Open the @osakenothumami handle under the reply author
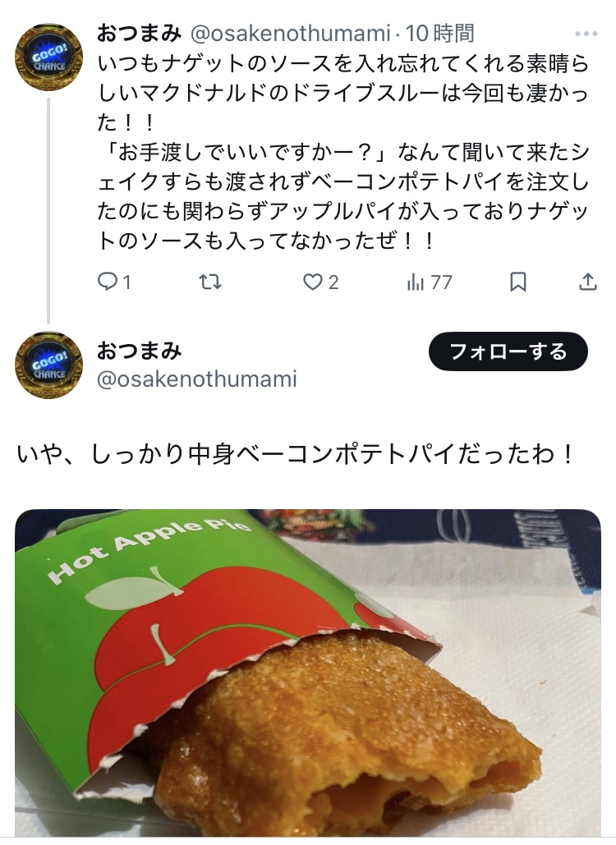616x845 pixels. coord(197,379)
